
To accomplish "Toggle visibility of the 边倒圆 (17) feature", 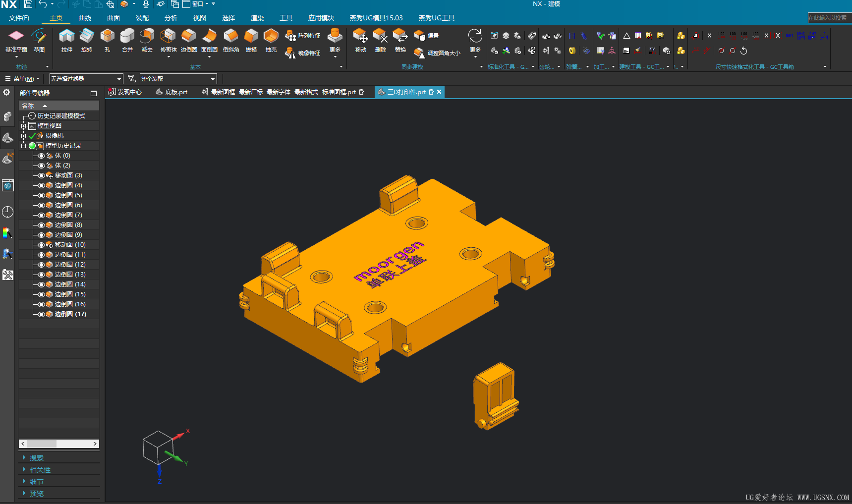I will [x=41, y=314].
